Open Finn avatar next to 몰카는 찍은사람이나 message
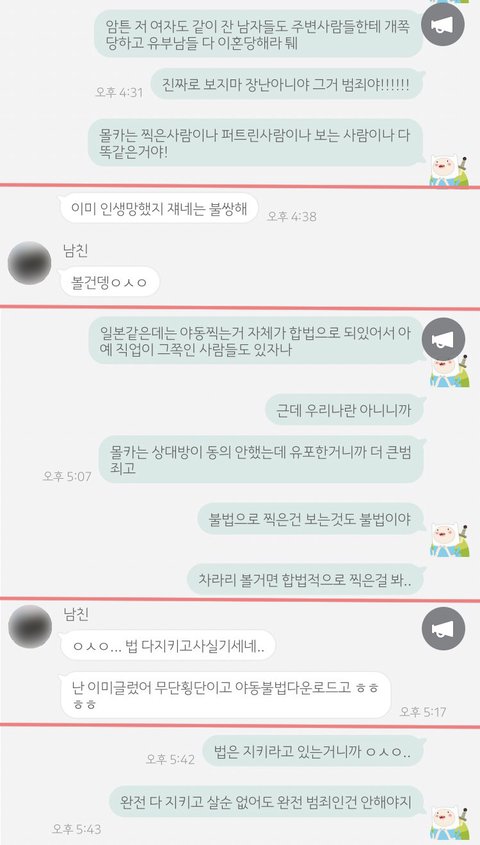480x845 pixels. pos(449,169)
